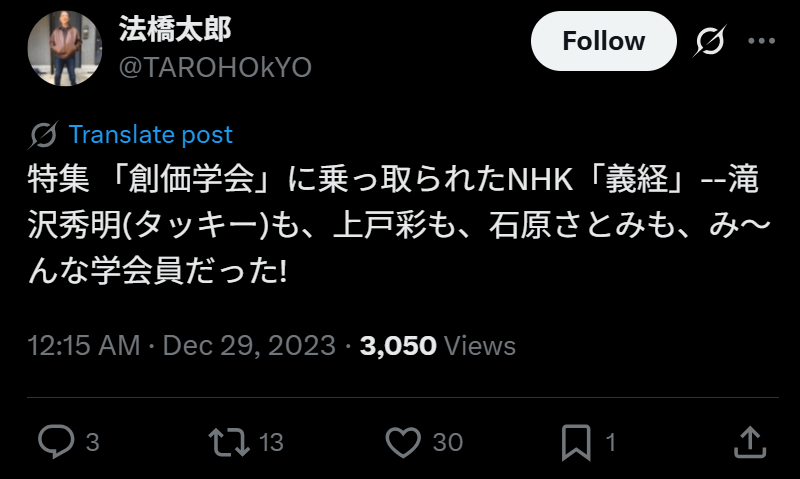Open the 12:15 AM timestamp link
The image size is (800, 479).
(x=84, y=346)
